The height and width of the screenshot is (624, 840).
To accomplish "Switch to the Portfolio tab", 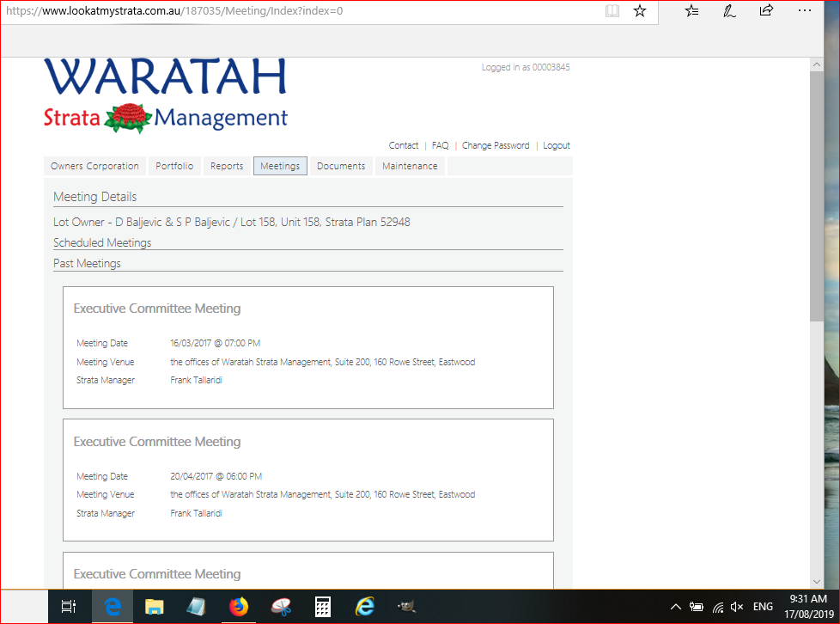I will click(174, 166).
